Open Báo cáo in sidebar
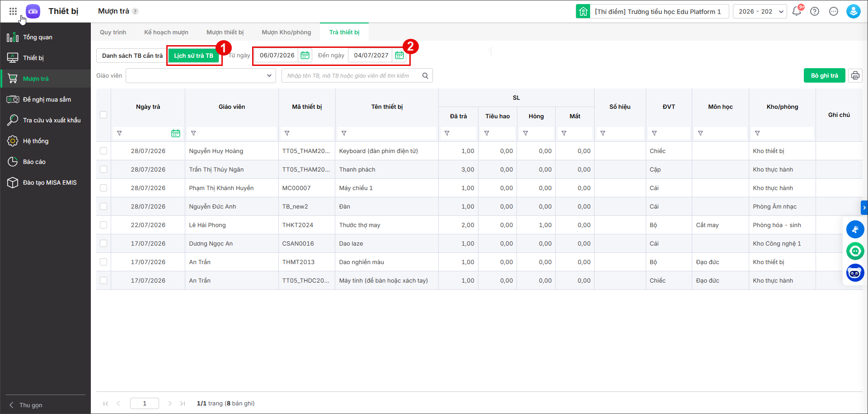Image resolution: width=868 pixels, height=414 pixels. 34,162
